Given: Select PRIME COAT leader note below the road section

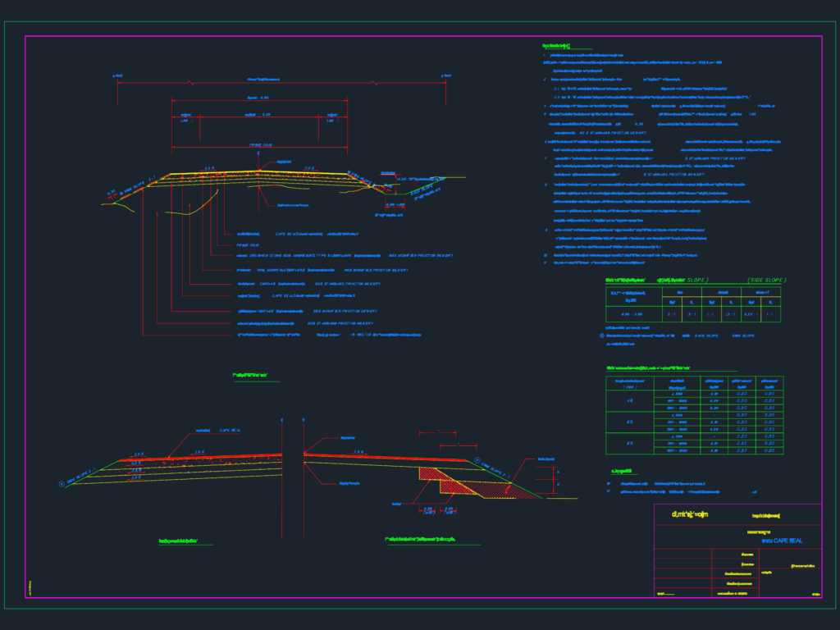Looking at the screenshot, I should coord(248,245).
